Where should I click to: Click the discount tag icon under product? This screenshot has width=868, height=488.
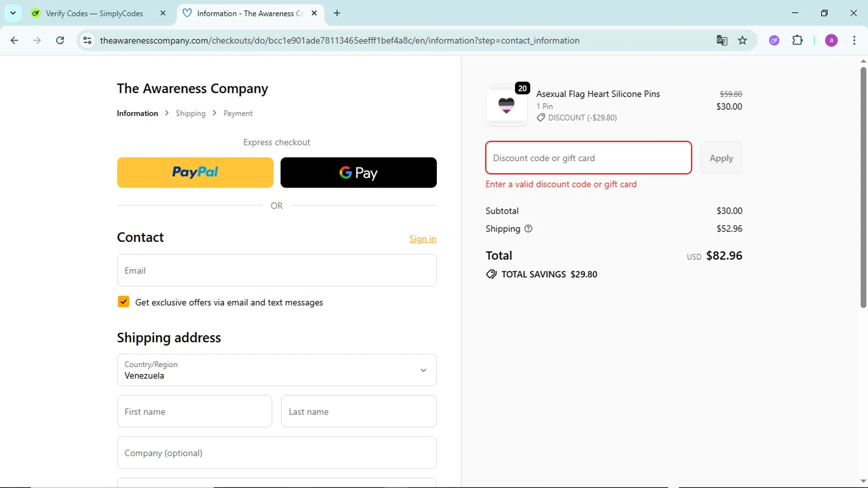pos(540,118)
